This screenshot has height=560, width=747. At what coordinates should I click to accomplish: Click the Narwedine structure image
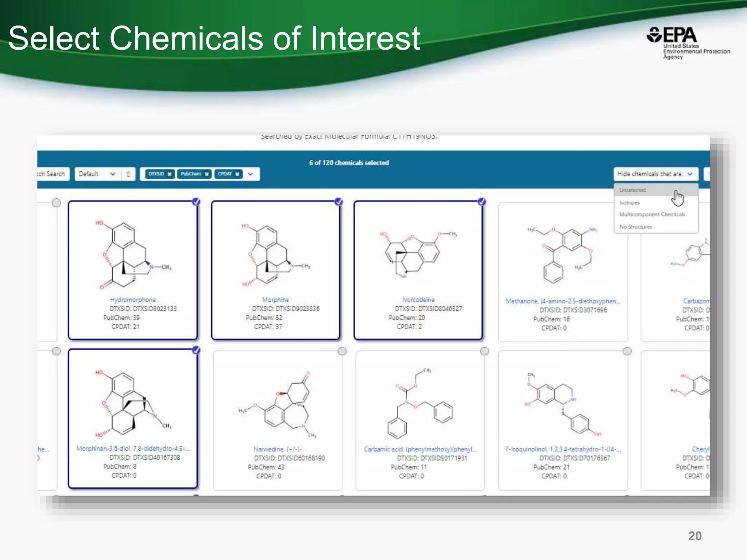[x=278, y=405]
